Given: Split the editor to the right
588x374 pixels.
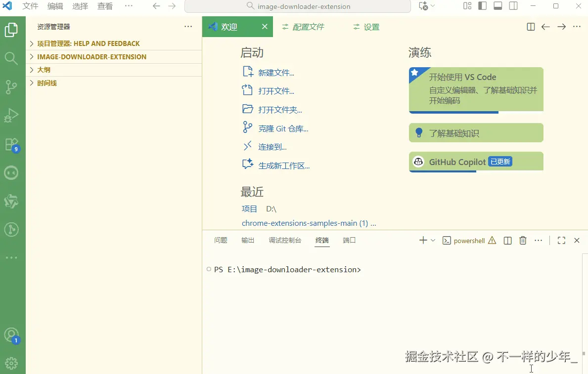Looking at the screenshot, I should pyautogui.click(x=531, y=27).
